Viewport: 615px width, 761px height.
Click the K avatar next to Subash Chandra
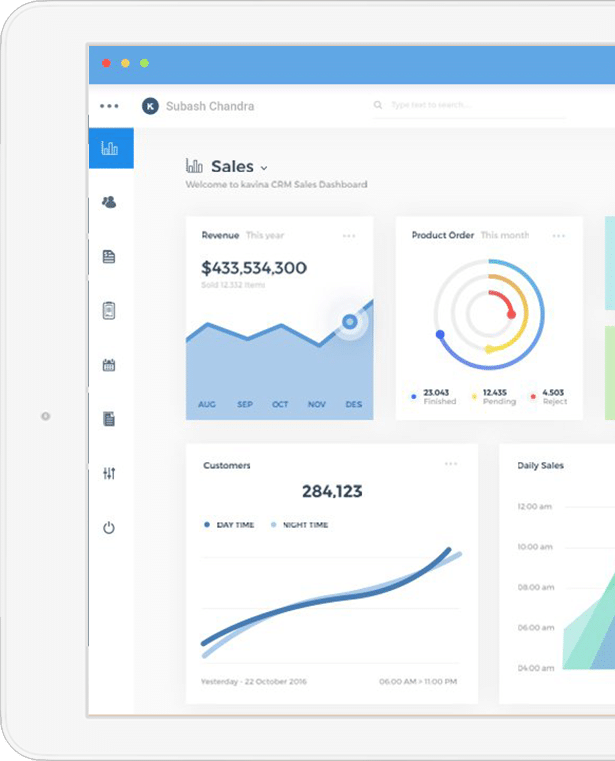[150, 106]
